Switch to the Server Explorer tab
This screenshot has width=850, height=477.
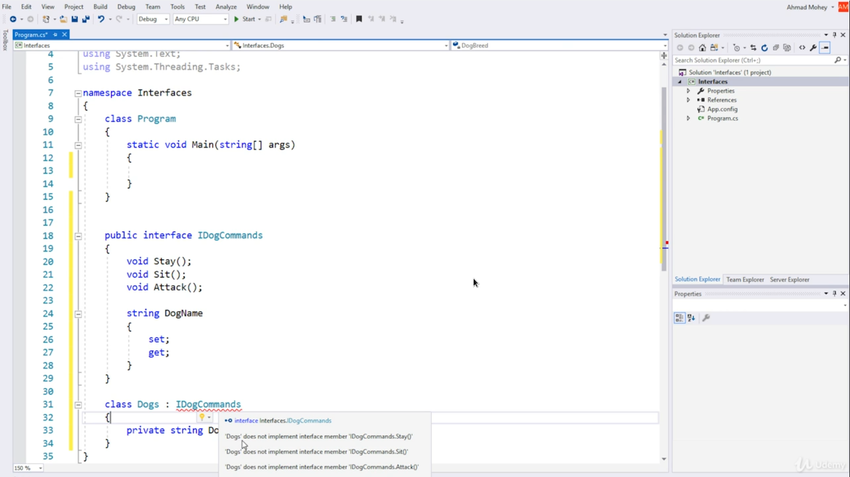(789, 280)
